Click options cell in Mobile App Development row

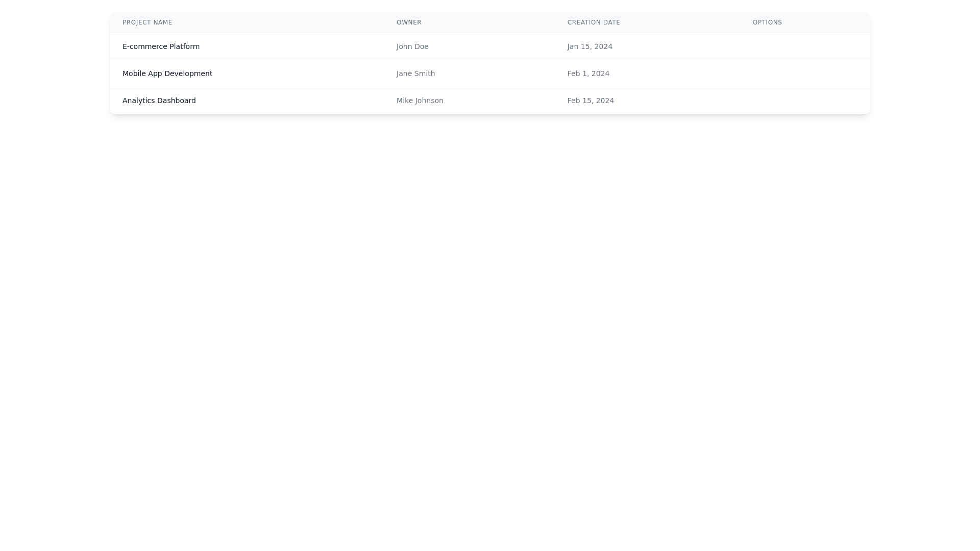pos(804,73)
